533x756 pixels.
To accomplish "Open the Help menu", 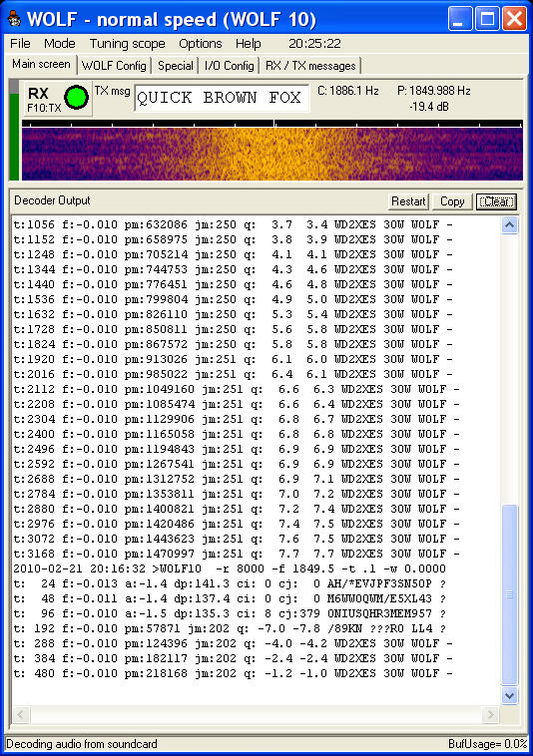I will click(x=248, y=44).
